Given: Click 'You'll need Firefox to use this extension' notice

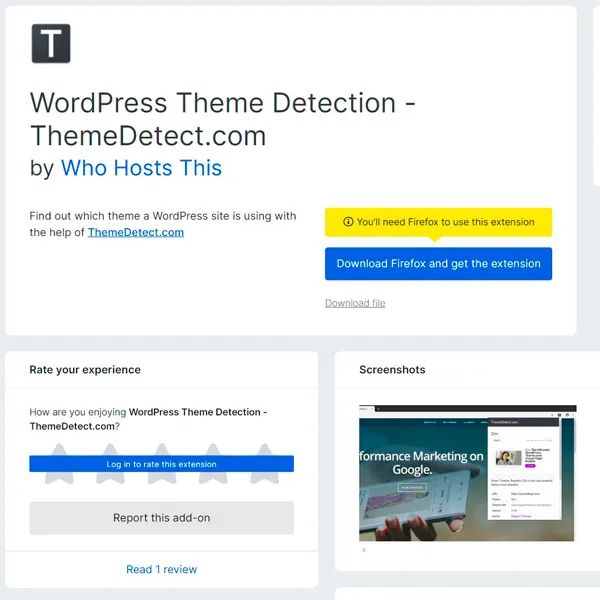Looking at the screenshot, I should pos(439,222).
